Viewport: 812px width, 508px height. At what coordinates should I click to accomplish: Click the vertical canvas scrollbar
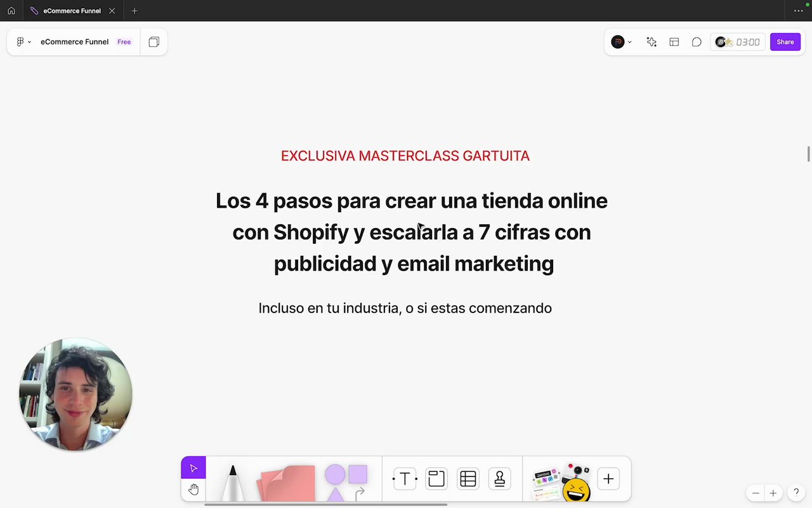809,154
